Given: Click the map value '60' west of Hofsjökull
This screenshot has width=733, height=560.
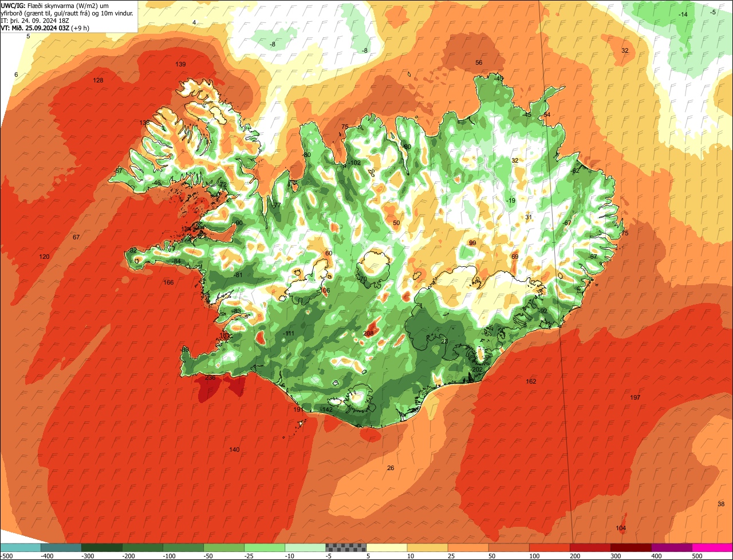Looking at the screenshot, I should (x=328, y=253).
